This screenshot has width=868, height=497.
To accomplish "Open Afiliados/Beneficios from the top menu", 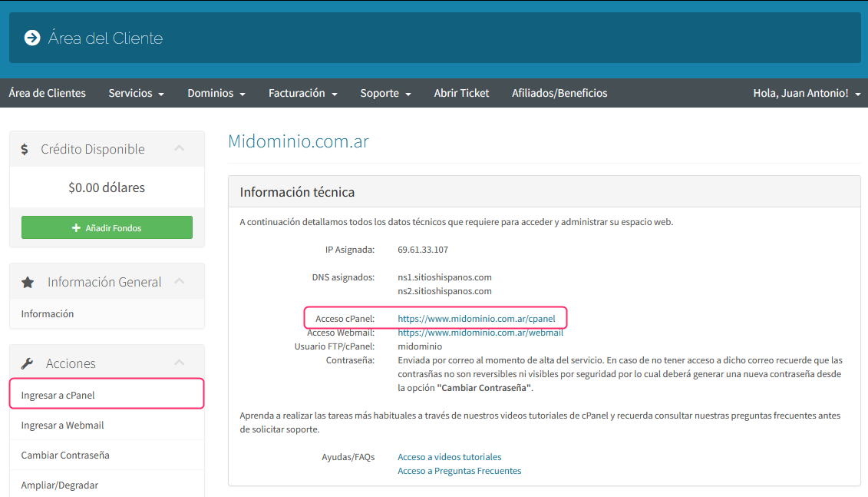I will 559,93.
